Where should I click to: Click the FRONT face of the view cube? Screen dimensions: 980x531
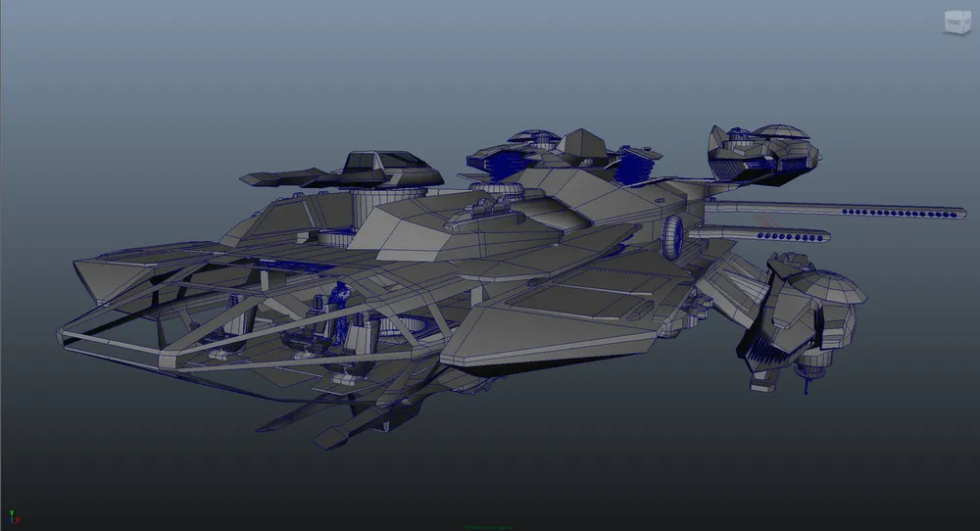954,24
